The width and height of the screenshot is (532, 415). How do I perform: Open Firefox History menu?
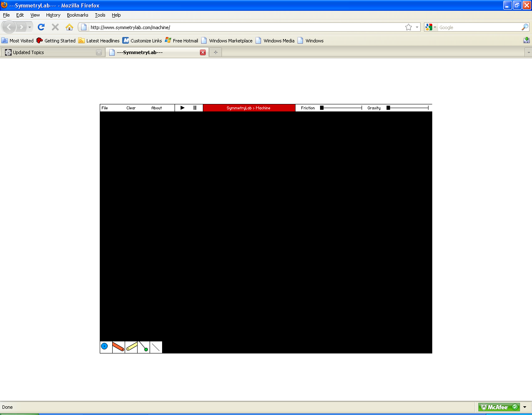53,15
